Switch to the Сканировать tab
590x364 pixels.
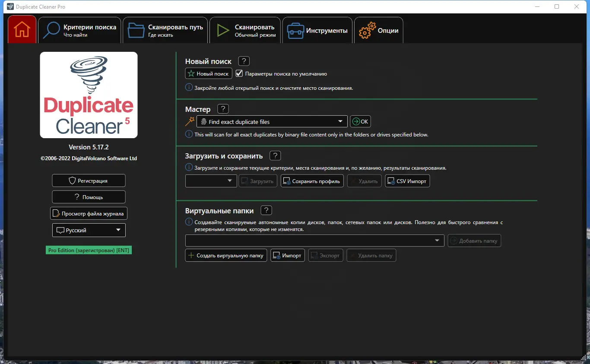(244, 30)
